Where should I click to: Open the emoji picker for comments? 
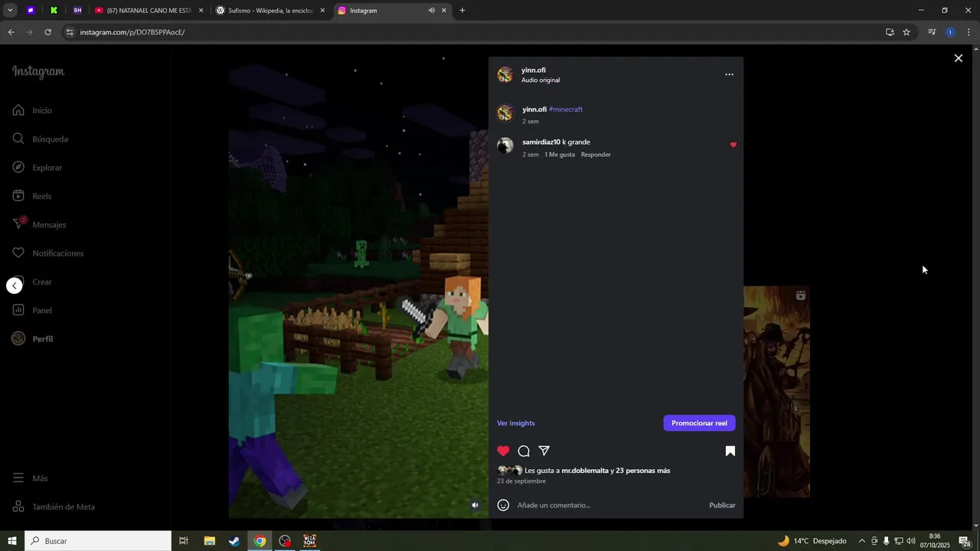pos(503,505)
